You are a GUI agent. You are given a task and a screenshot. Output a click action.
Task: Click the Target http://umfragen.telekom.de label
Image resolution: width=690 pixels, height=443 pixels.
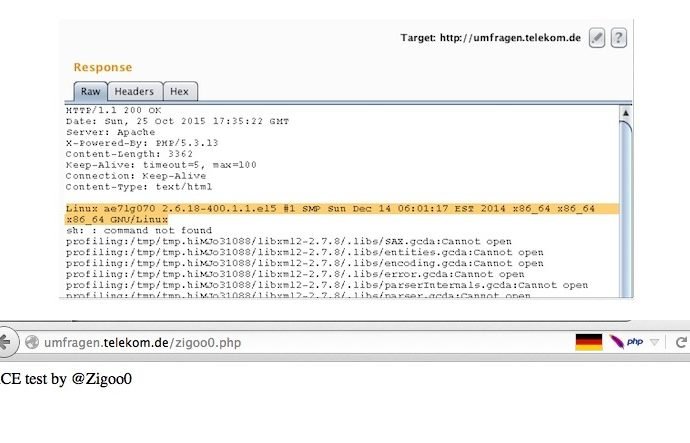pos(491,38)
